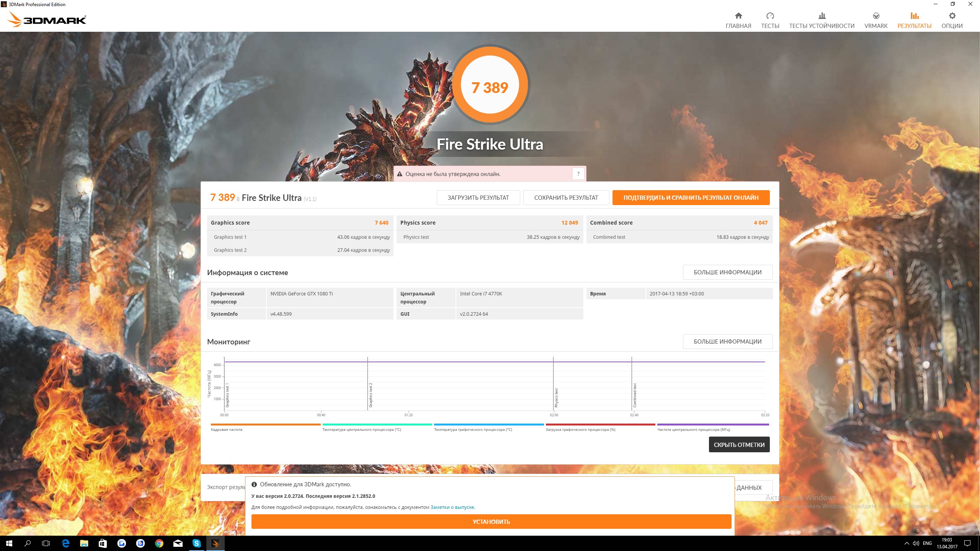This screenshot has width=980, height=551.
Task: Expand Больше информации for monitoring
Action: point(727,341)
